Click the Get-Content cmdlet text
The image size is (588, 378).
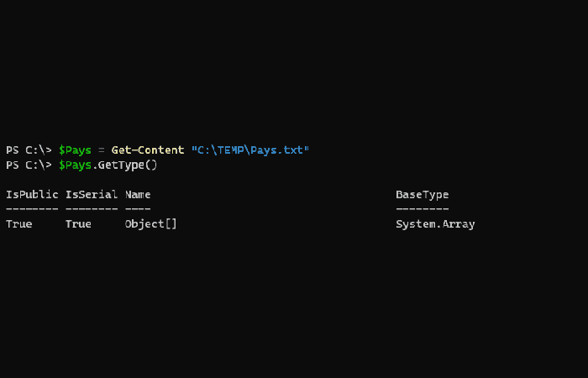point(148,150)
